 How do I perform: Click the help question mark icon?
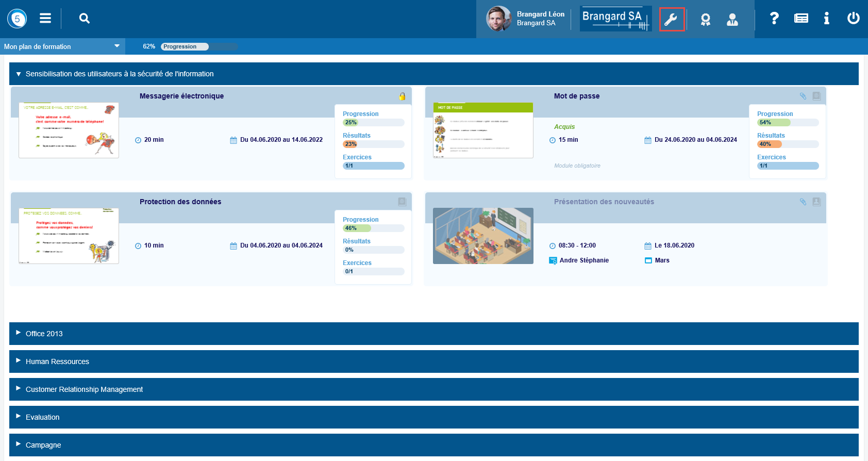pyautogui.click(x=774, y=19)
